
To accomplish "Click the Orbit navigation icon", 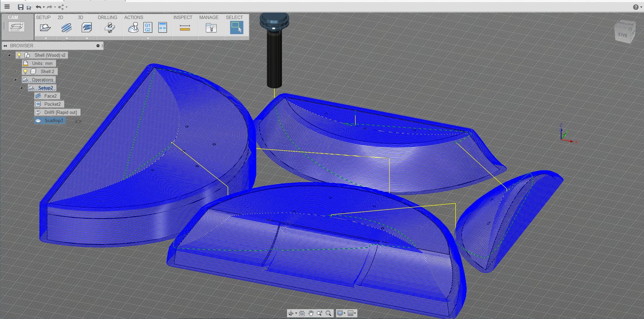I will pos(291,313).
